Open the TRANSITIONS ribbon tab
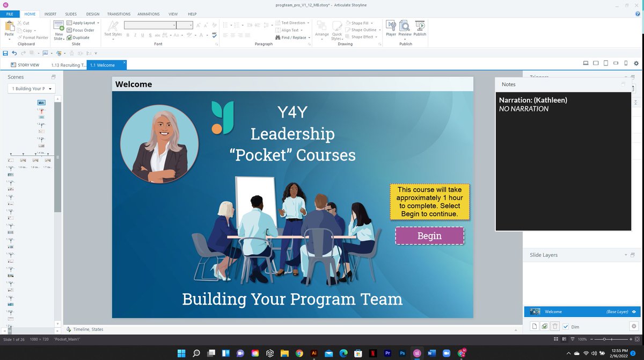This screenshot has width=644, height=360. point(119,14)
